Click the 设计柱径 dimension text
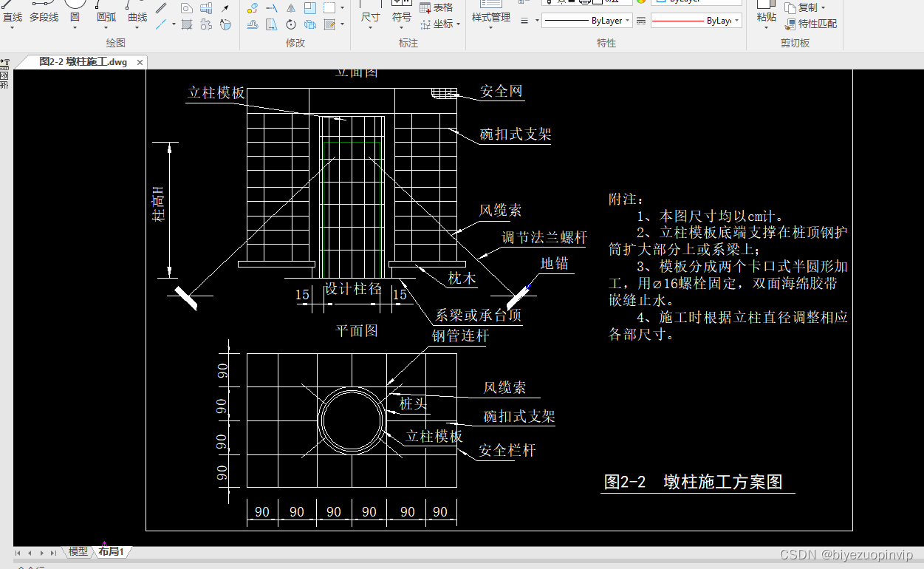The height and width of the screenshot is (569, 924). click(x=352, y=289)
